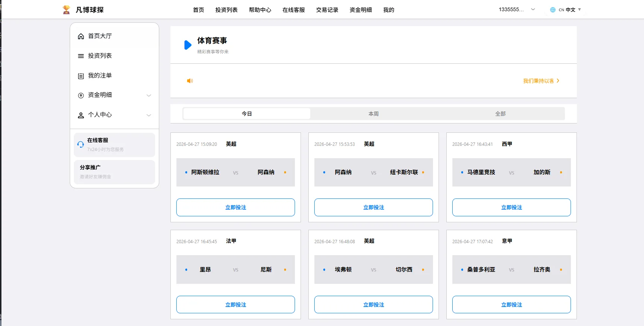The height and width of the screenshot is (326, 644).
Task: Click 立即投注 for 阿森纳 vs 纽卡斯尔联
Action: point(374,207)
